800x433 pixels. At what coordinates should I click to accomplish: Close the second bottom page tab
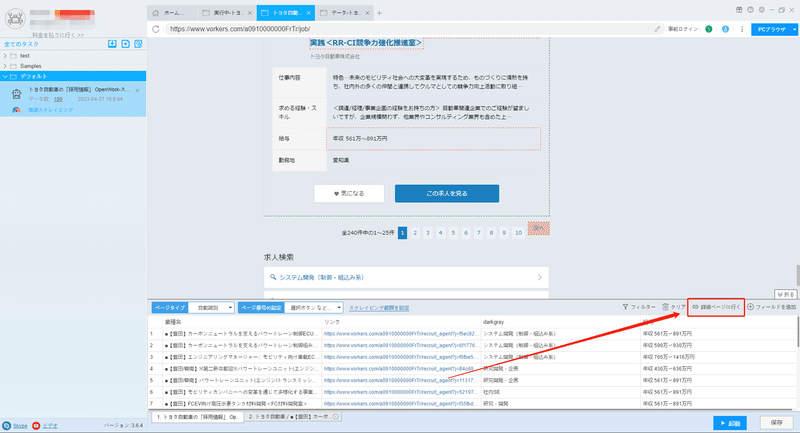[x=336, y=417]
